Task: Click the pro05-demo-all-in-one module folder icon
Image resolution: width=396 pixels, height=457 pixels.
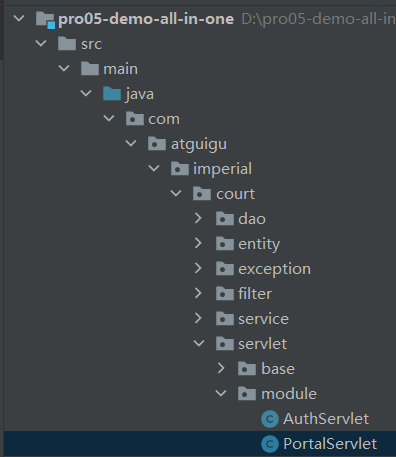Action: [x=45, y=20]
